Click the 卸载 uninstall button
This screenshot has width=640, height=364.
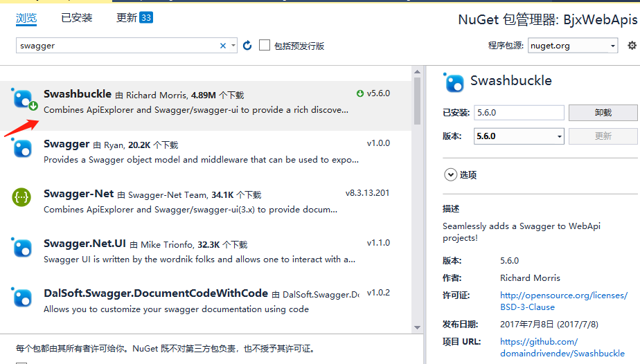tap(603, 113)
